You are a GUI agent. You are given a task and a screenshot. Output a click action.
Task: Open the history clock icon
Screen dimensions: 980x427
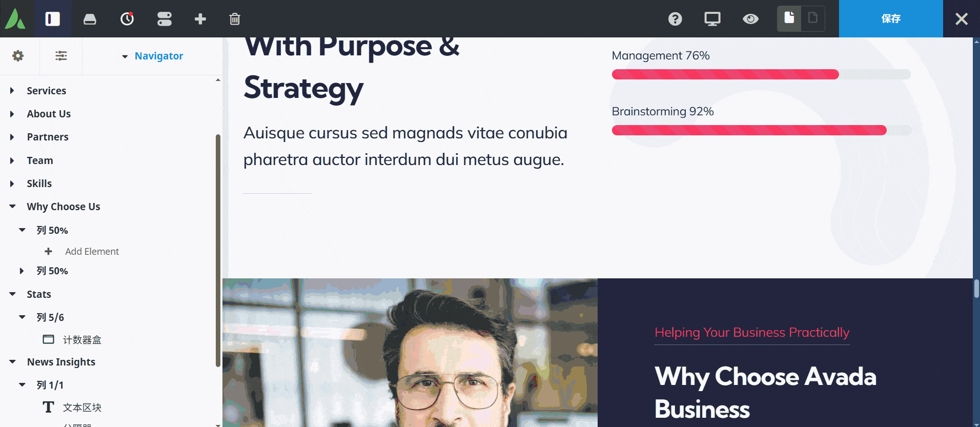coord(127,19)
